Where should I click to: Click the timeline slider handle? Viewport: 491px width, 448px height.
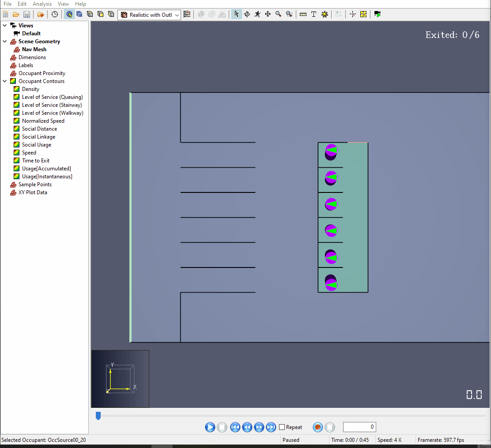(98, 416)
